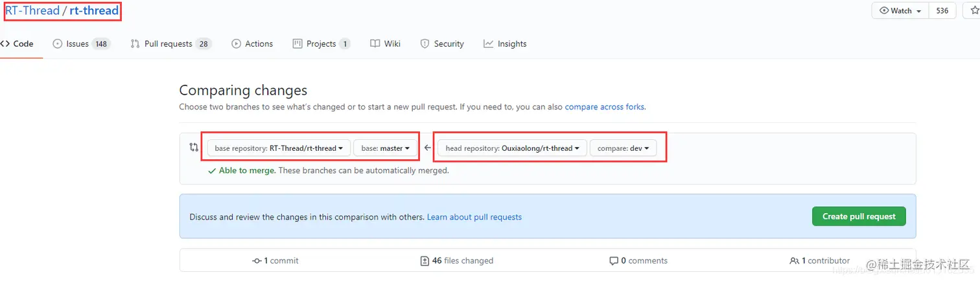Open the Pull requests tab
The width and height of the screenshot is (980, 281).
tap(171, 43)
